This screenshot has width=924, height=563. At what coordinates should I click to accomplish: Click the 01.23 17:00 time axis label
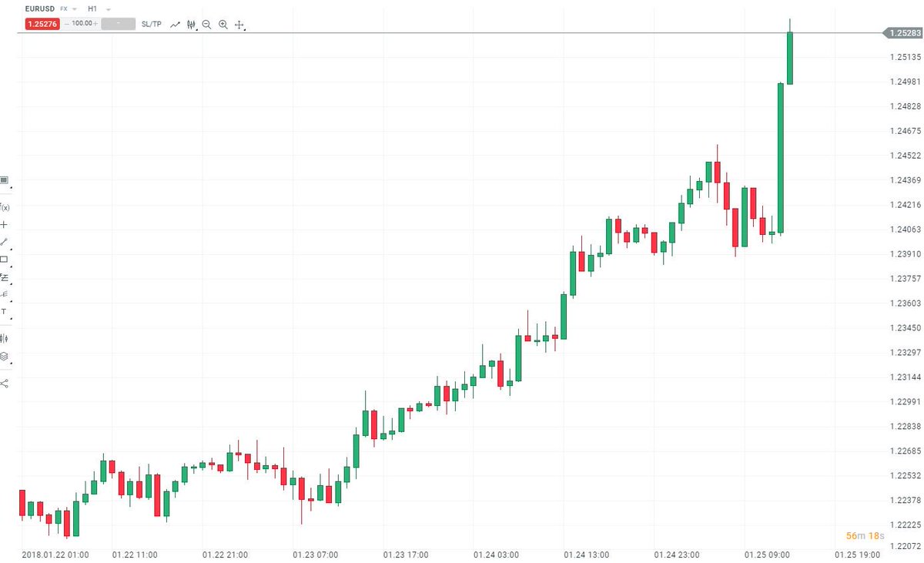[x=406, y=554]
